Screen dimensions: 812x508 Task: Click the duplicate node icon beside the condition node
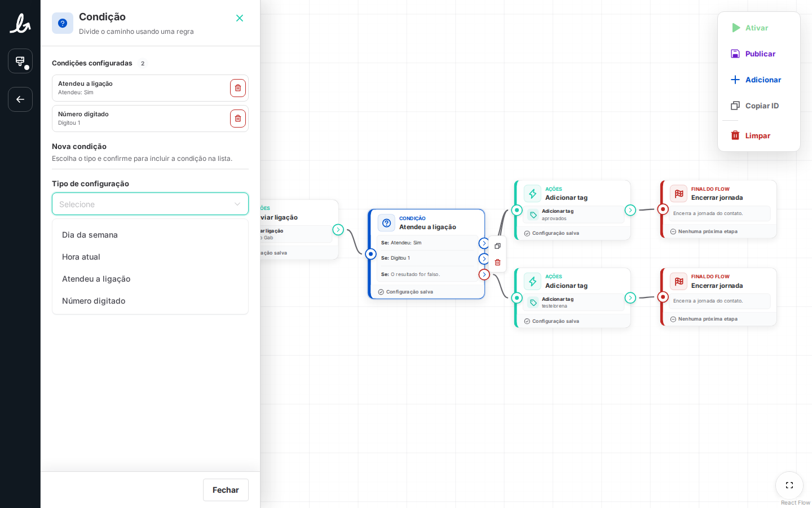[497, 246]
